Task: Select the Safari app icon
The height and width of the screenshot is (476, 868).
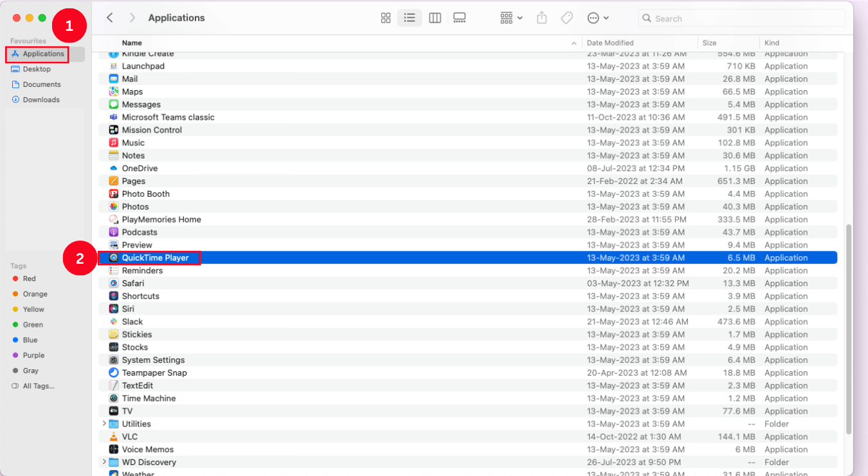Action: (x=114, y=283)
